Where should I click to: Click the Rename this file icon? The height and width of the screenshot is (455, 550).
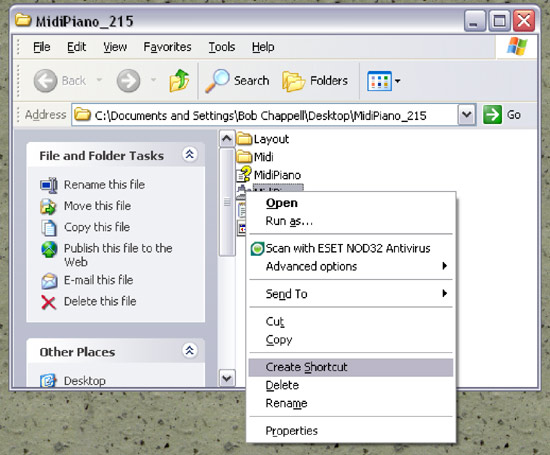49,185
